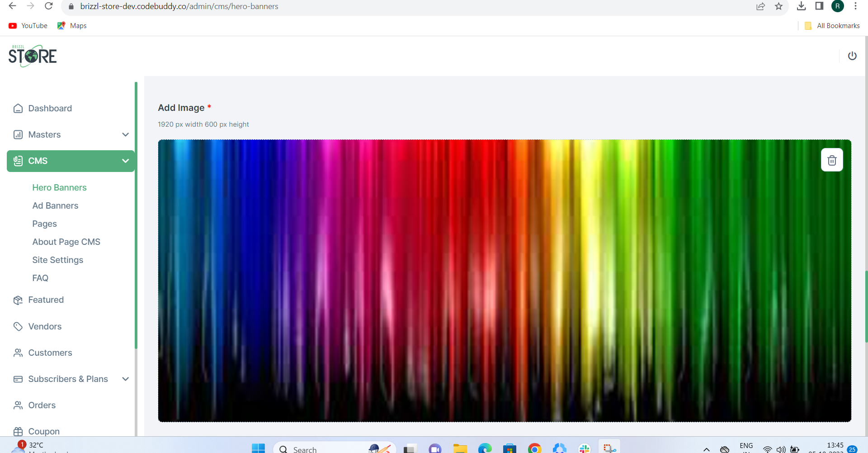The width and height of the screenshot is (868, 453).
Task: Go to About Page CMS
Action: pos(66,242)
